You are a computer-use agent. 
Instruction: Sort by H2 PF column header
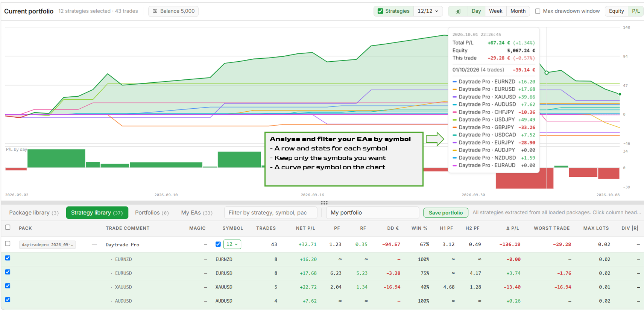click(472, 228)
